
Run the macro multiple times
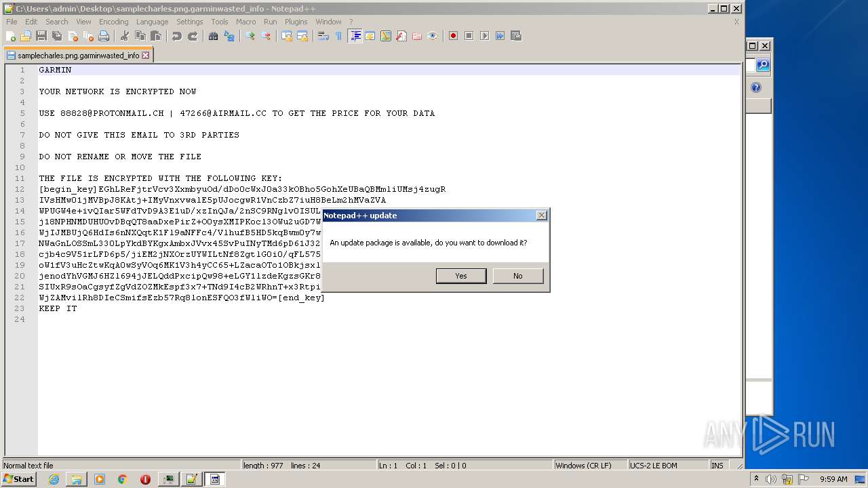click(500, 36)
